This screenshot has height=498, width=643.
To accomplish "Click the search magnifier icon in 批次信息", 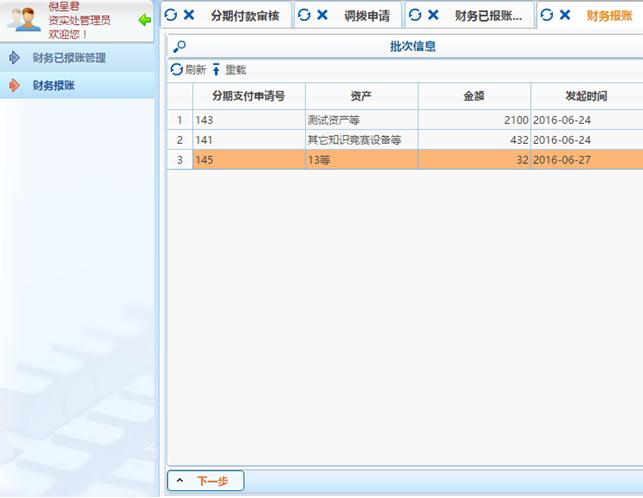I will [179, 47].
